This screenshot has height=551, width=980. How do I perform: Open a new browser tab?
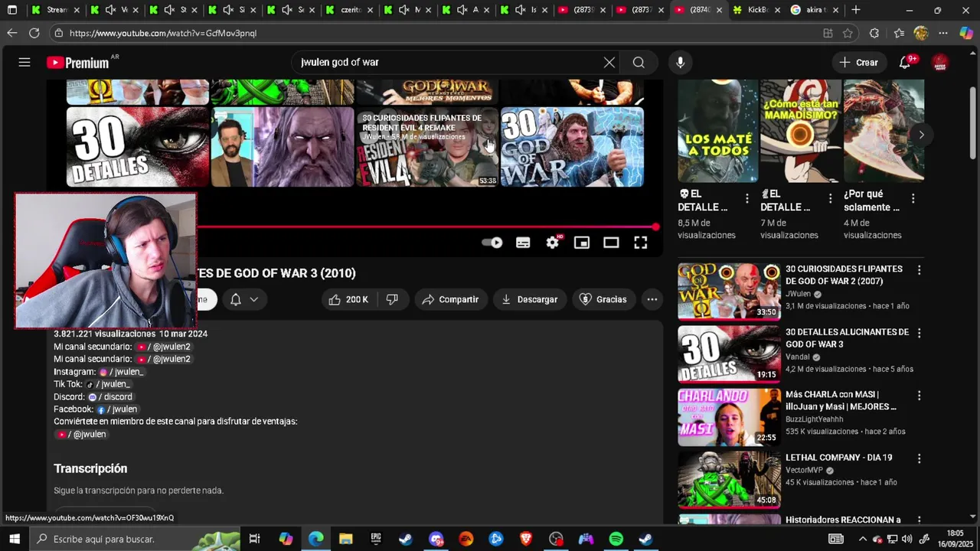click(x=856, y=10)
